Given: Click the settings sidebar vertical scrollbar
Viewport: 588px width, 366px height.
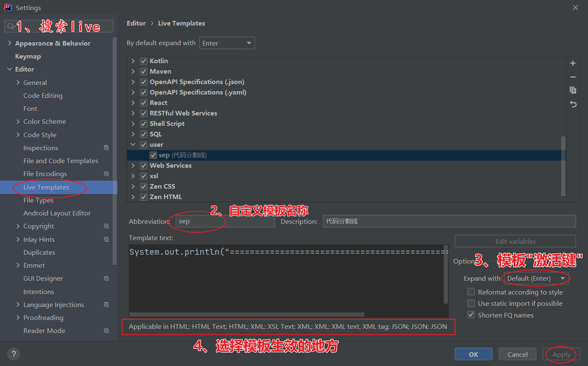Looking at the screenshot, I should (x=115, y=151).
